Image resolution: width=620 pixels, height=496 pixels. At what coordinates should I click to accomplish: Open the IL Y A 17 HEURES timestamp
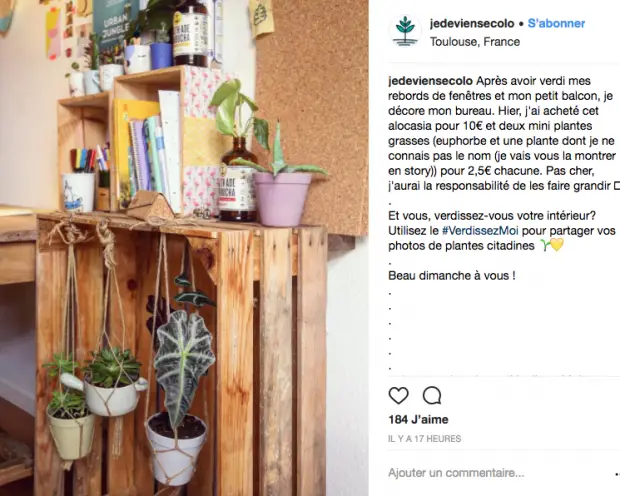pyautogui.click(x=425, y=439)
